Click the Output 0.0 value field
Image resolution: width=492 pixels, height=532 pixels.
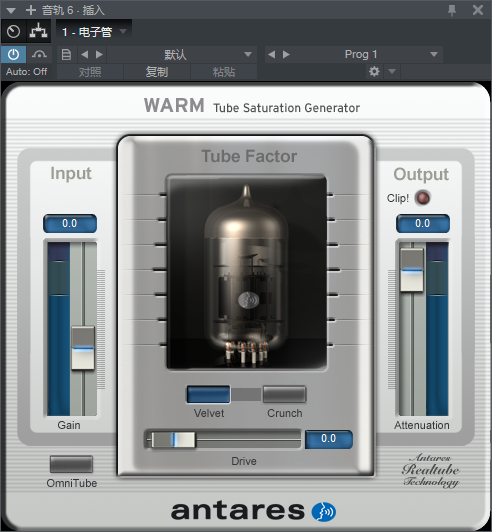[423, 224]
